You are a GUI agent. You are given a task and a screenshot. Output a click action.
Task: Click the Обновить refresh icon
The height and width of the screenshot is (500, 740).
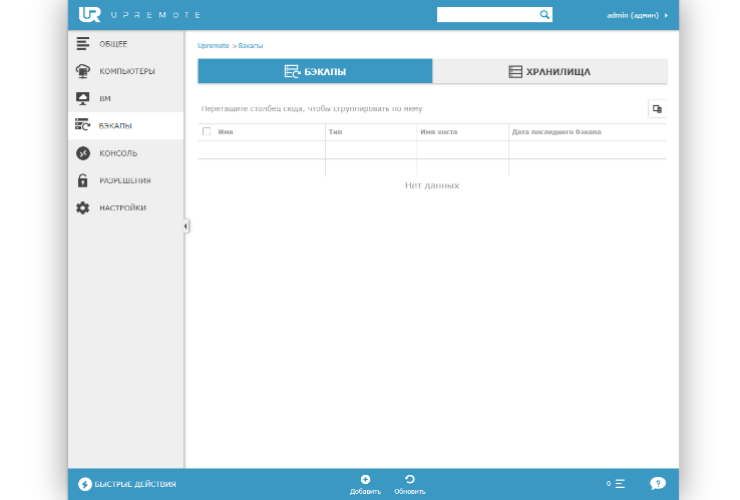click(409, 481)
